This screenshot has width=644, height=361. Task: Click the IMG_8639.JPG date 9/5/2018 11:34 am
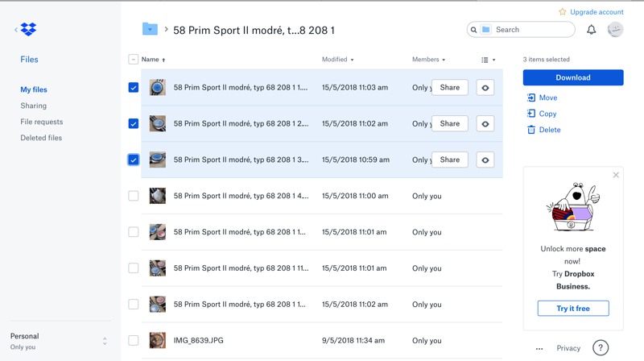353,340
